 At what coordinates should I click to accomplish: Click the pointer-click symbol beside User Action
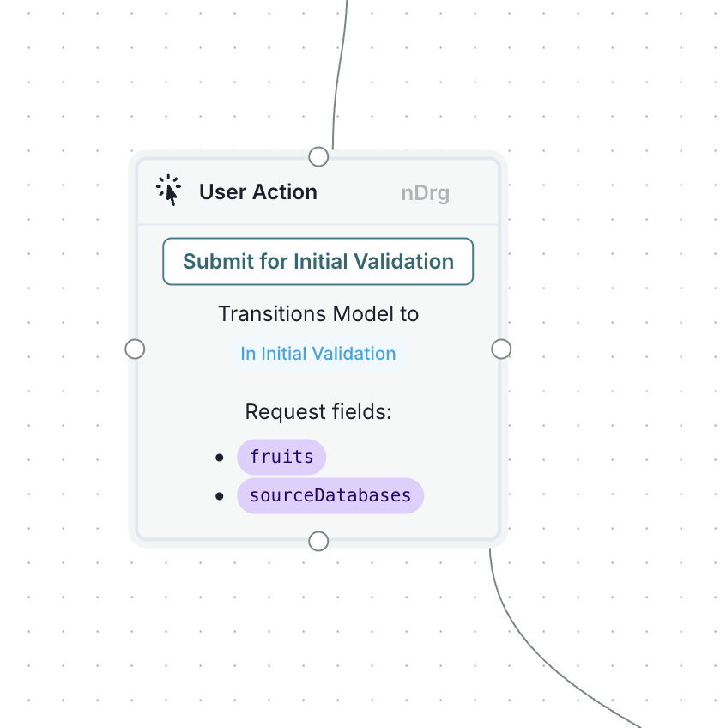169,190
